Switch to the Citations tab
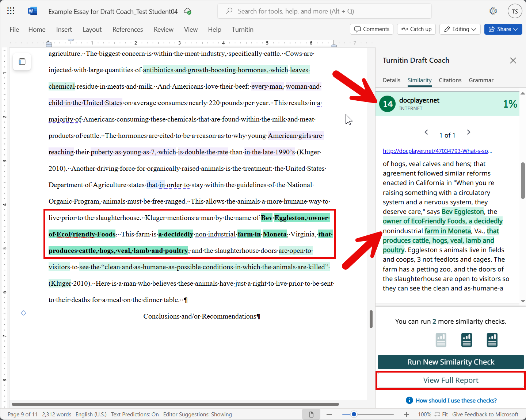 (450, 80)
